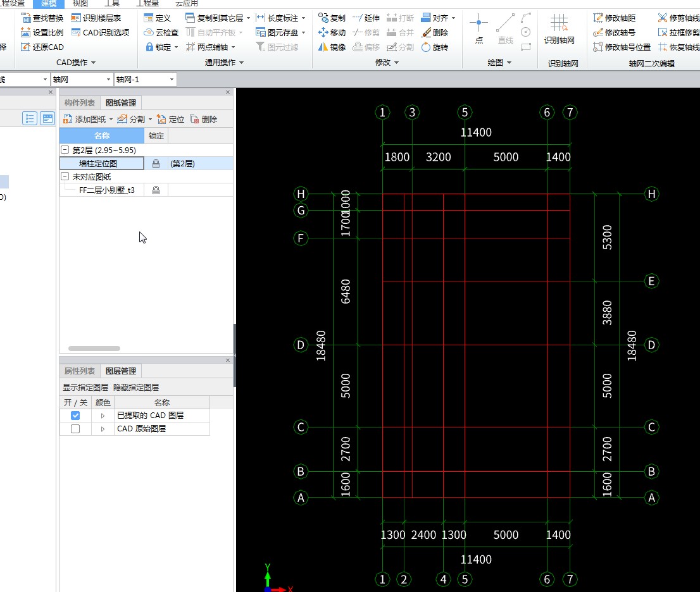
Task: Click the 删除 delete tool in ribbon
Action: (435, 32)
